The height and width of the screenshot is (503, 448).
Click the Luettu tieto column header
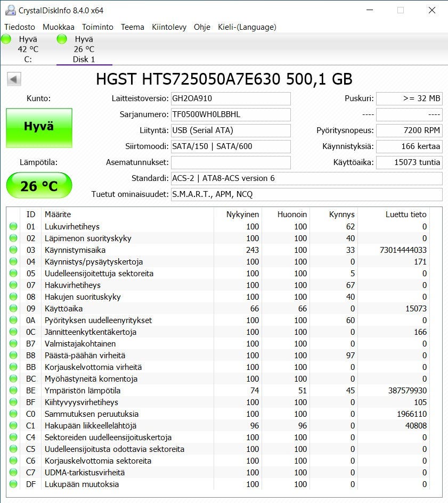coord(406,215)
